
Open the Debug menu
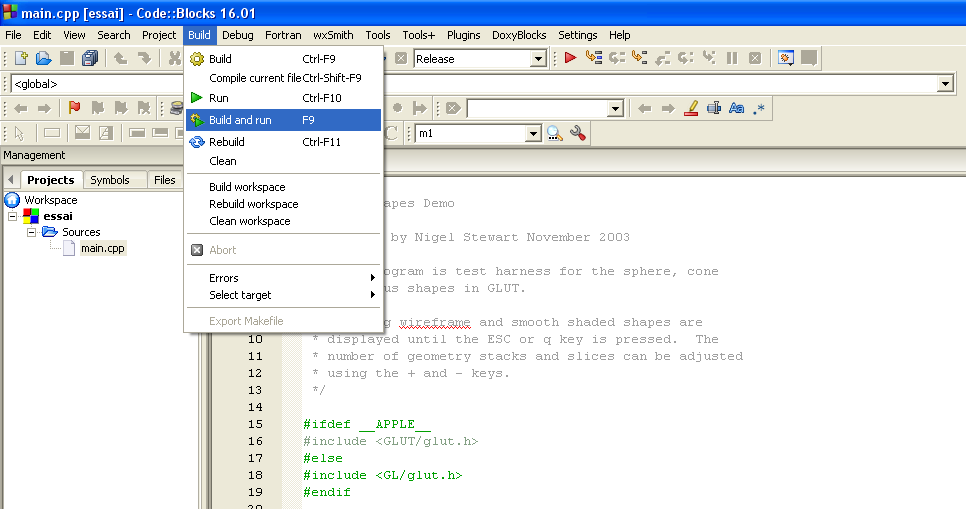pyautogui.click(x=238, y=35)
